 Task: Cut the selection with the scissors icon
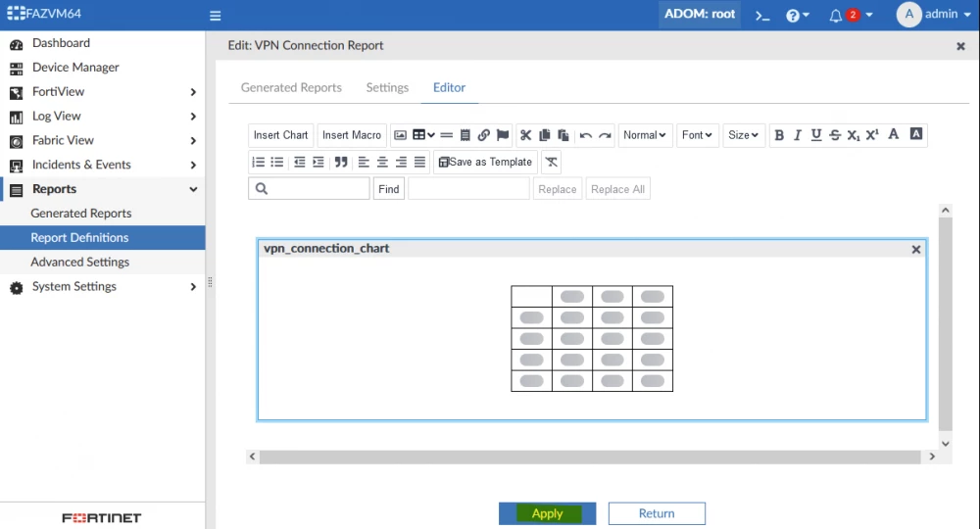[525, 135]
